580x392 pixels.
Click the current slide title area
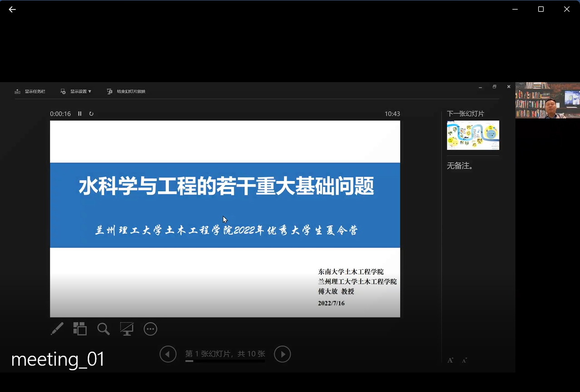[226, 186]
